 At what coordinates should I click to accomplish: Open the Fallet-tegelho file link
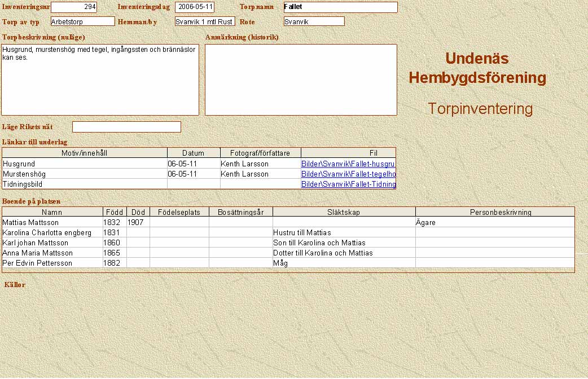point(348,174)
